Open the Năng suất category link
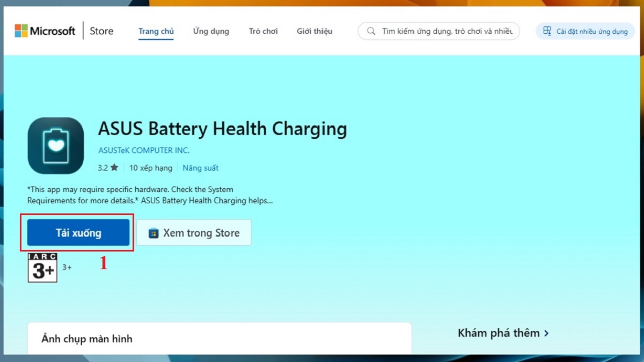Viewport: 644px width, 362px height. point(200,167)
